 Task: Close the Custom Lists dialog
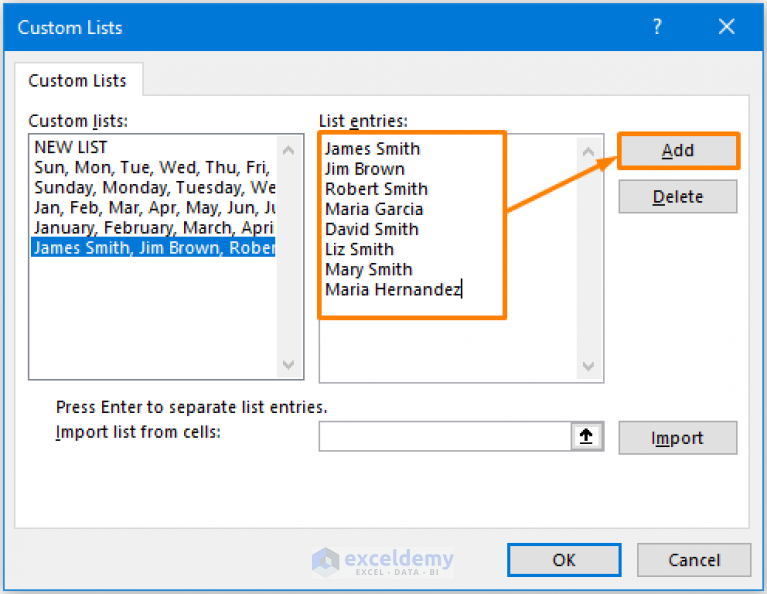tap(726, 26)
